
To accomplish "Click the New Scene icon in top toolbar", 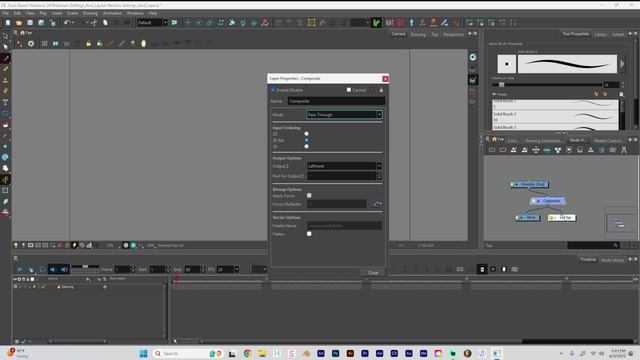I will point(8,23).
